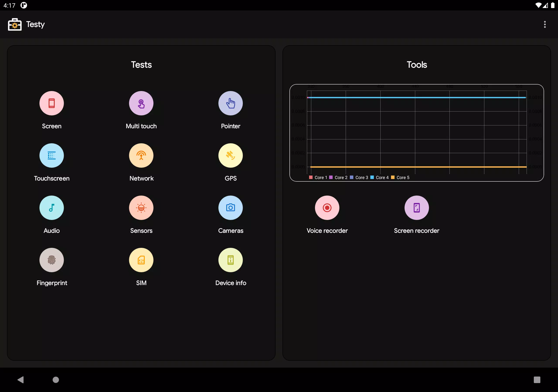Click the Core 4 legend swatch
The width and height of the screenshot is (558, 392).
click(x=372, y=177)
